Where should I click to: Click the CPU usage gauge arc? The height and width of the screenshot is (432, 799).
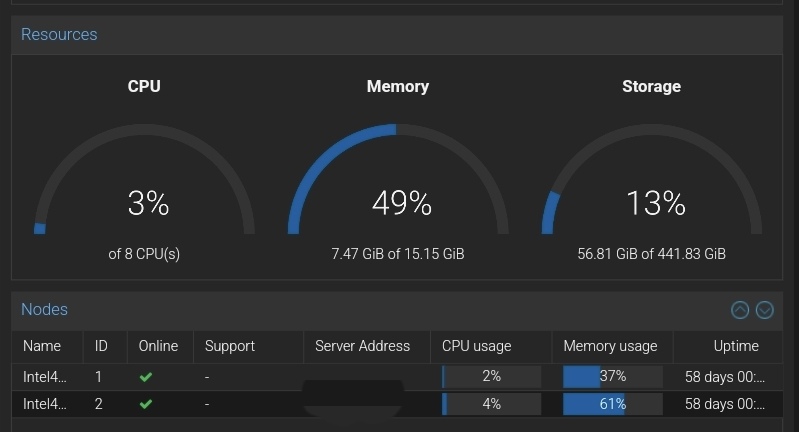pyautogui.click(x=144, y=179)
